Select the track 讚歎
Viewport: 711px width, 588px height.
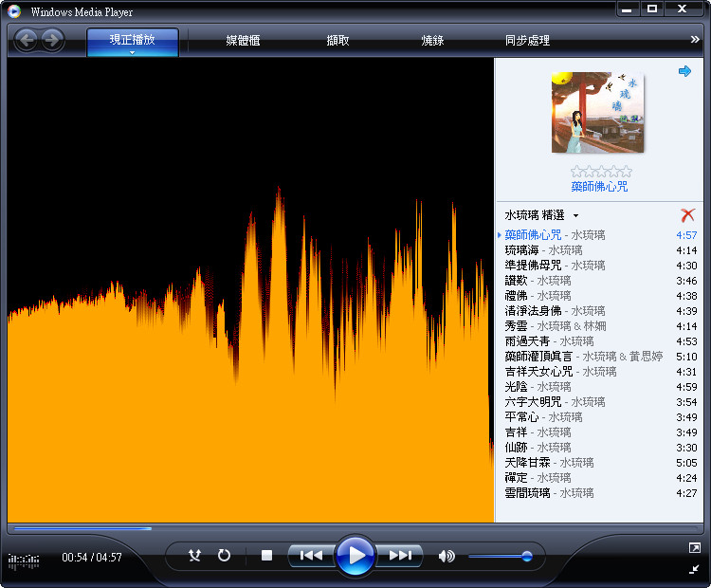599,281
